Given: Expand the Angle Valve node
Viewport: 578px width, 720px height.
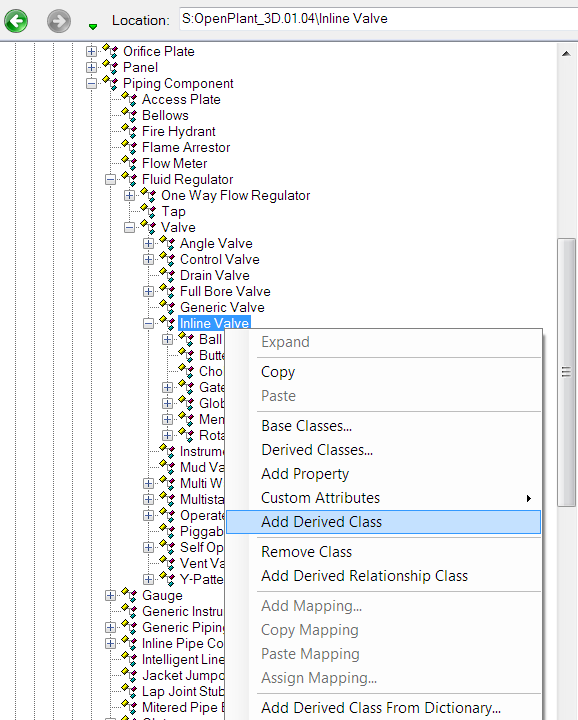Looking at the screenshot, I should tap(148, 243).
